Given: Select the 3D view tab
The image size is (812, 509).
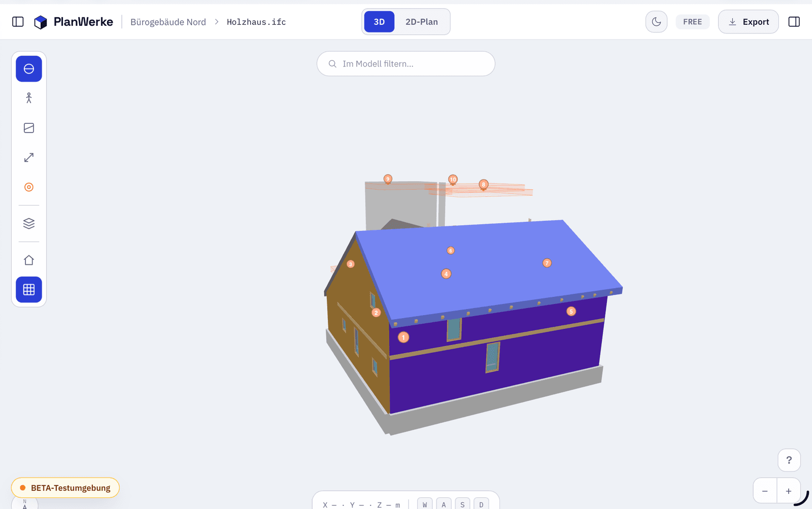Looking at the screenshot, I should [379, 22].
